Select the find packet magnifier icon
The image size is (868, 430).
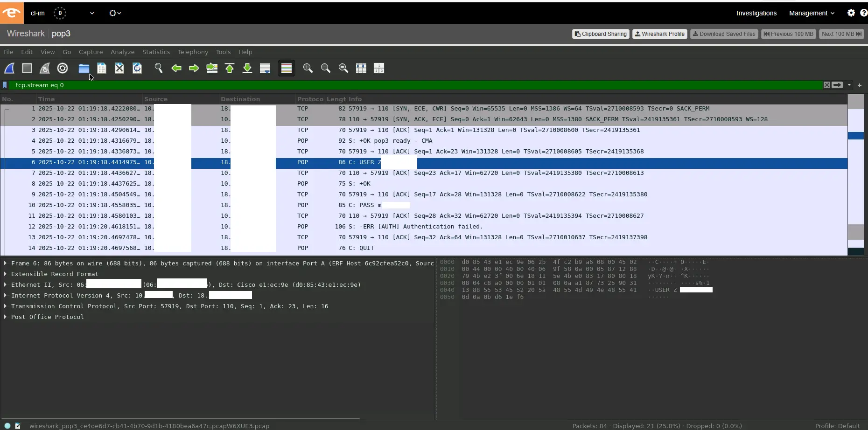(x=158, y=68)
